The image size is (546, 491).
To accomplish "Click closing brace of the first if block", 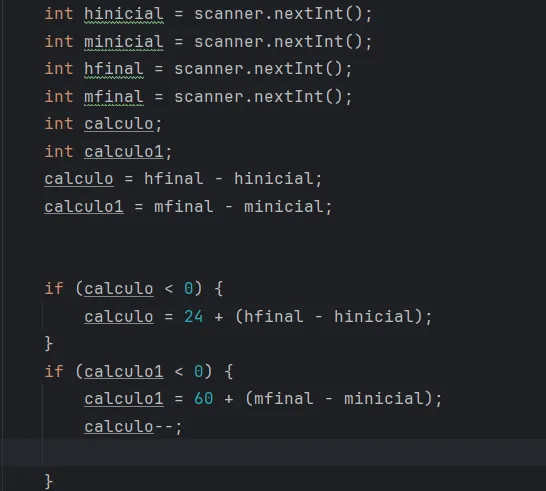I will pos(49,344).
